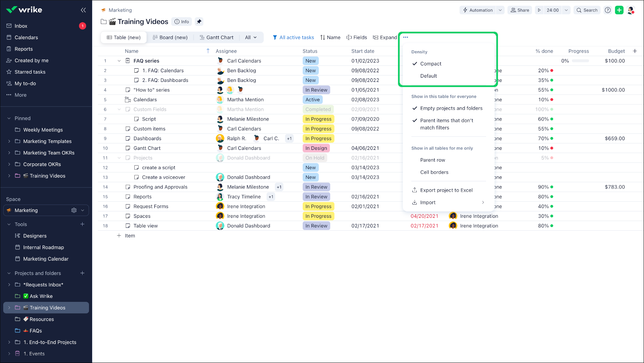This screenshot has height=363, width=644.
Task: Collapse the Pinned section
Action: 9,118
